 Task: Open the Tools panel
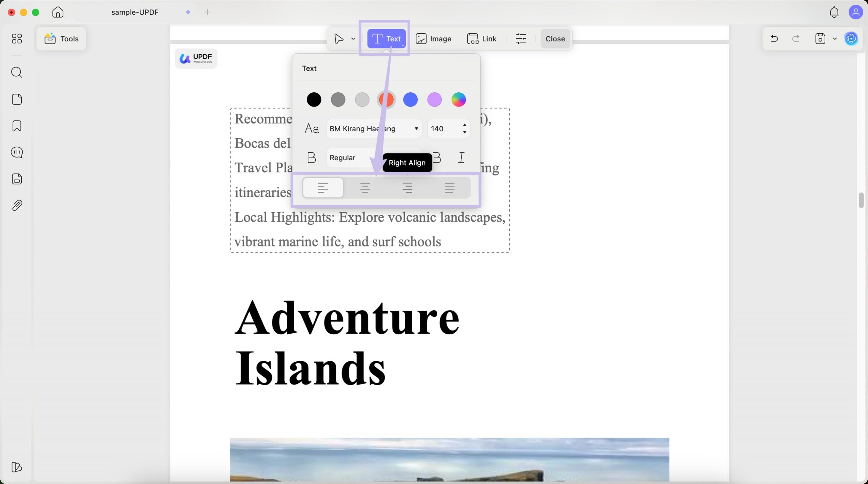point(61,38)
